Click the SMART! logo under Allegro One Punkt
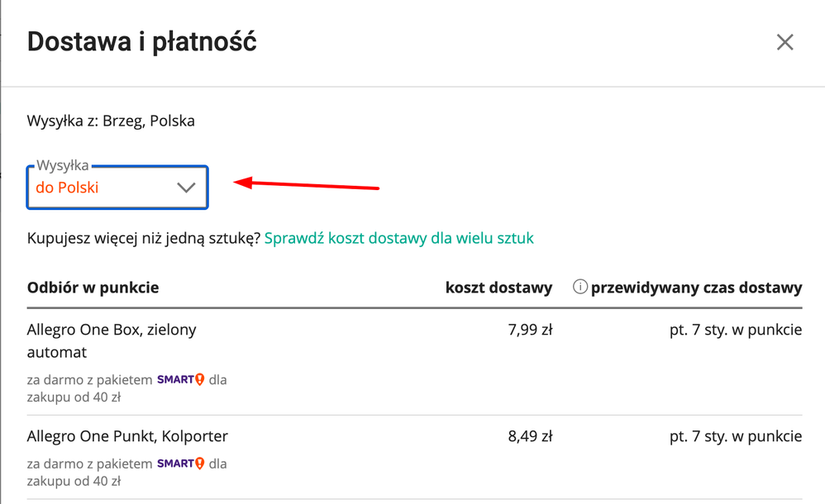The image size is (825, 504). 180,464
